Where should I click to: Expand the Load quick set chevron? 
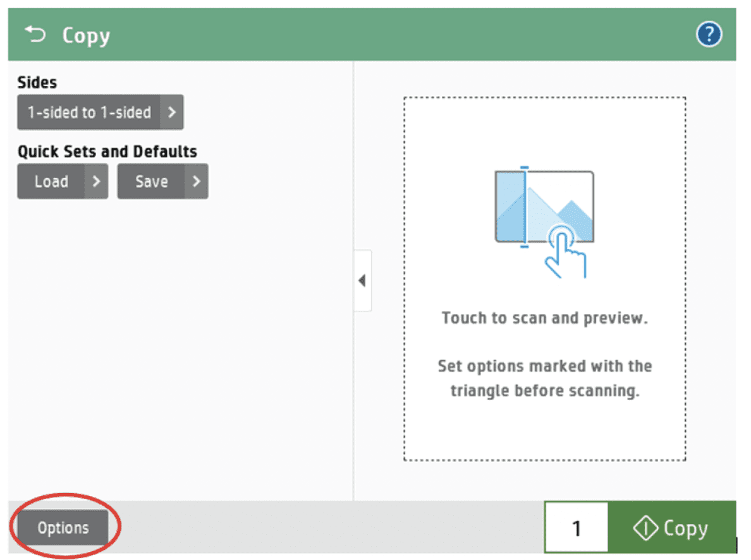pyautogui.click(x=96, y=181)
